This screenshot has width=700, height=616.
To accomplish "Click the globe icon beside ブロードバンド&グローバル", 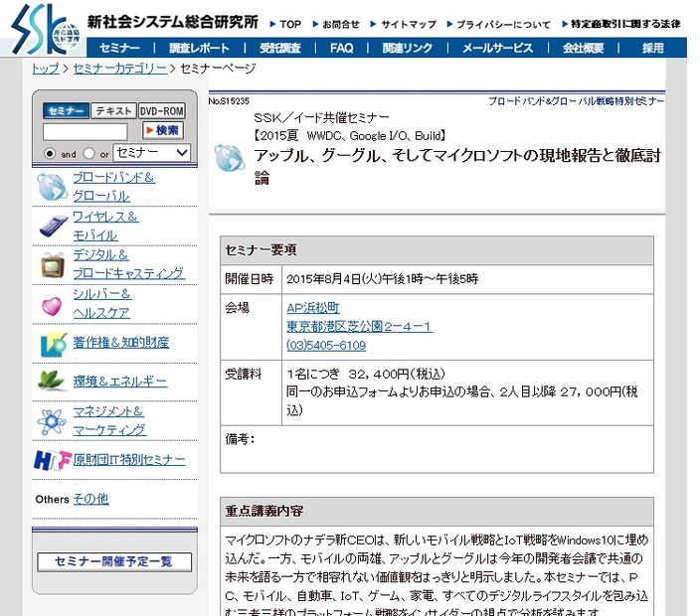I will pyautogui.click(x=52, y=187).
